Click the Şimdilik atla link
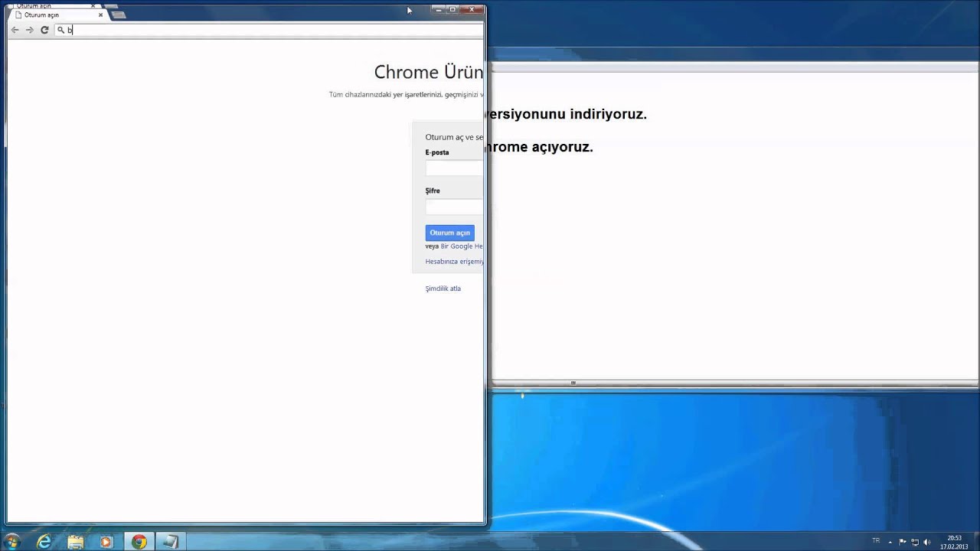This screenshot has width=980, height=551. coord(443,289)
